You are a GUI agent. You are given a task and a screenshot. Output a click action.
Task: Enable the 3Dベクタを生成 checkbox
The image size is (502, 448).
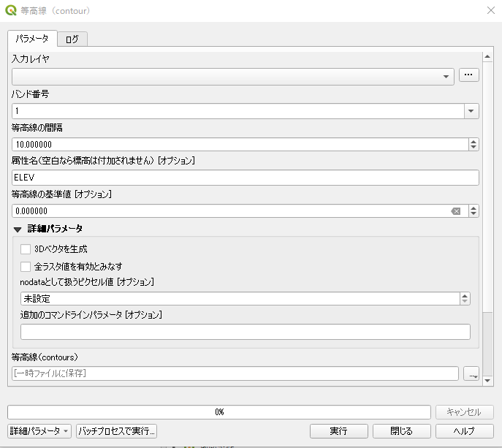[26, 249]
